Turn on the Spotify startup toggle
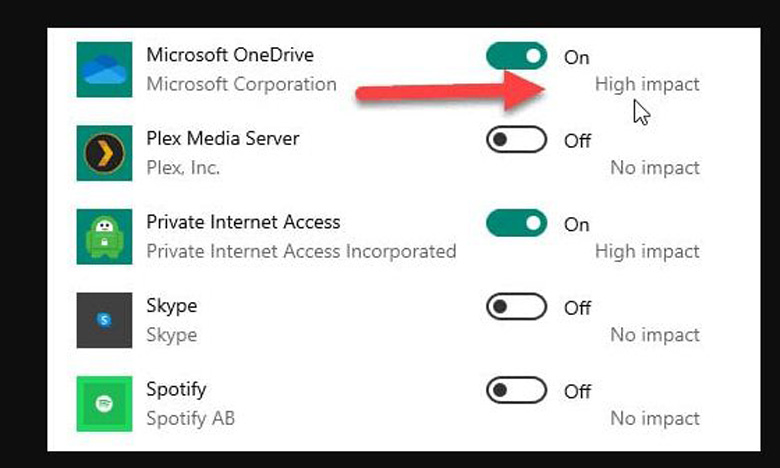This screenshot has width=780, height=468. [x=517, y=391]
